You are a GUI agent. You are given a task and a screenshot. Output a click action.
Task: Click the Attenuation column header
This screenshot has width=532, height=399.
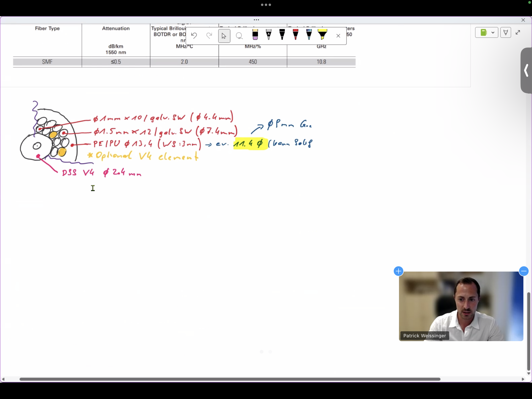(116, 28)
